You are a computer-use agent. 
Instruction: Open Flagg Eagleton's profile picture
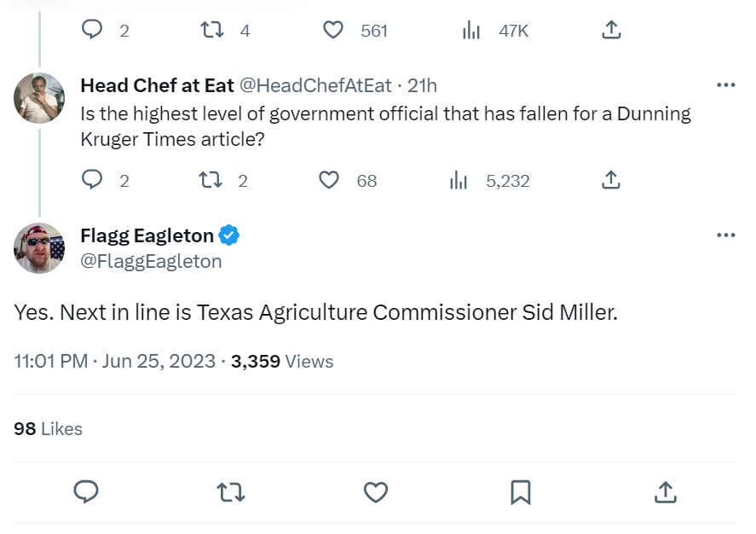(39, 248)
